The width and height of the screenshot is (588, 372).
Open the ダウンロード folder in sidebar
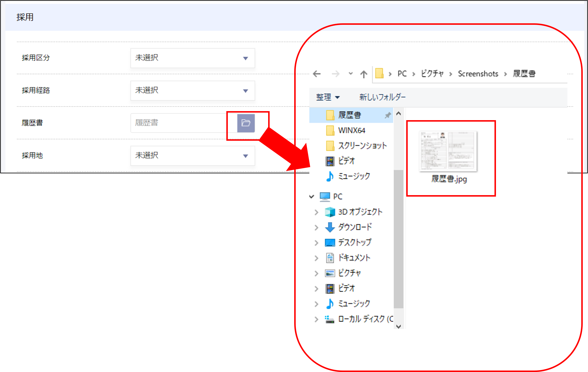(x=355, y=227)
